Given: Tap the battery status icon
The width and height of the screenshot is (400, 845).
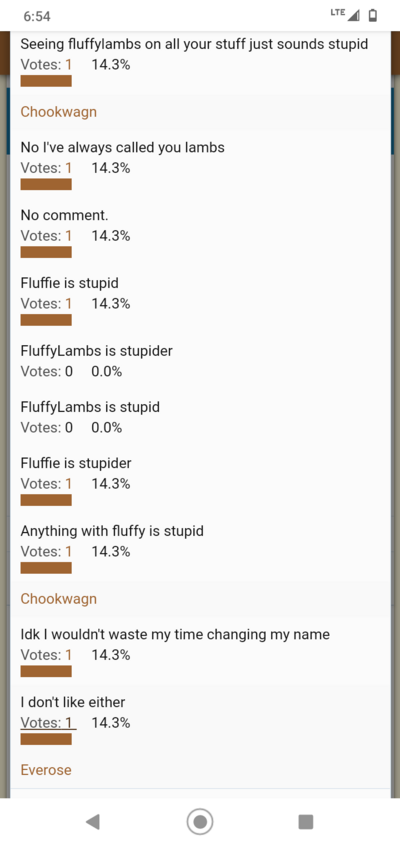Looking at the screenshot, I should click(373, 16).
